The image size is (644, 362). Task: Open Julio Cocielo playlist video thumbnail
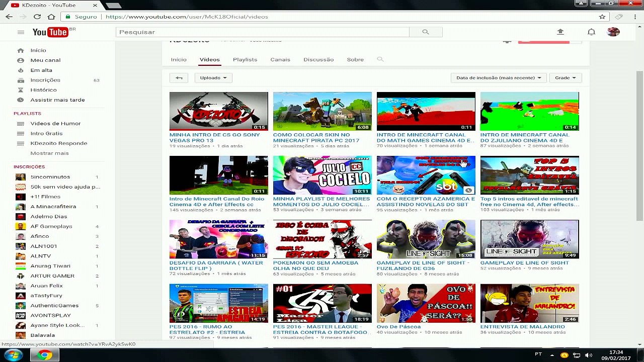click(x=322, y=175)
